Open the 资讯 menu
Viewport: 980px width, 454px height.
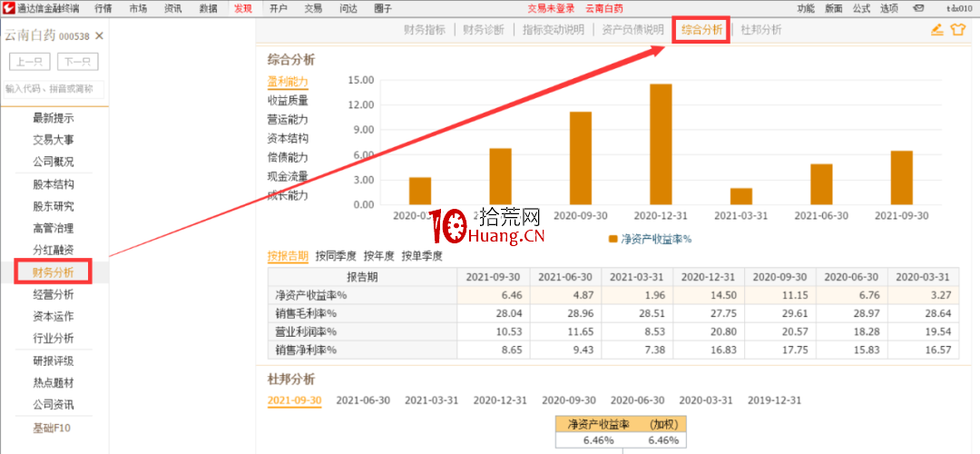pos(173,9)
